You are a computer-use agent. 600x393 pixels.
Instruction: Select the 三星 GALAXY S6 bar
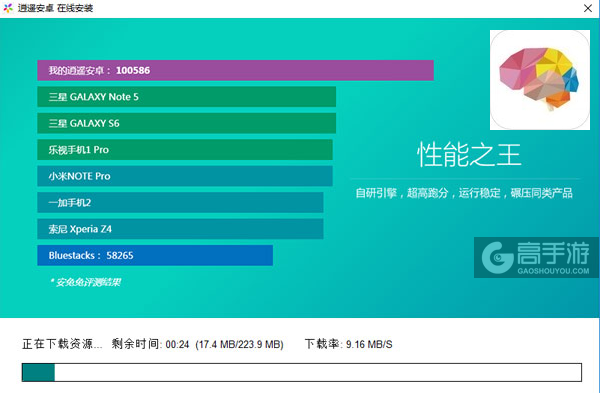click(x=186, y=123)
